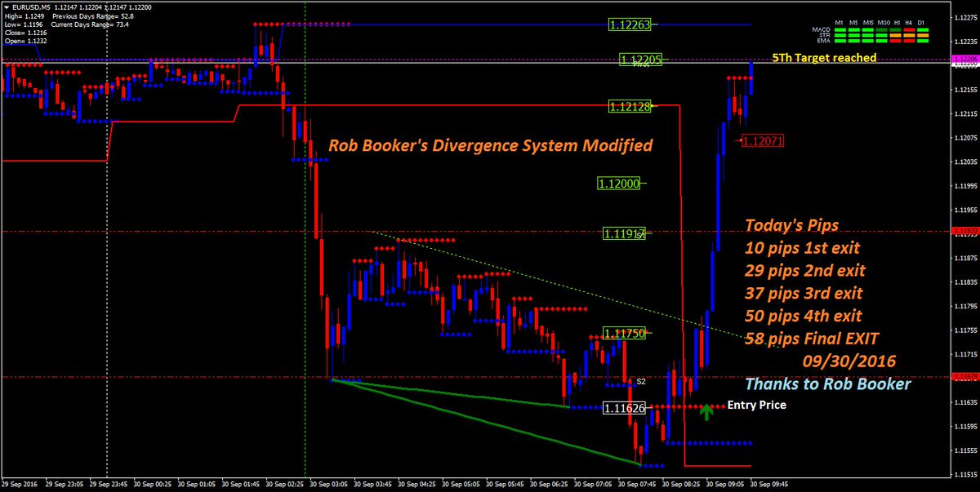Click the 'Open= 1.1232' readout
980x492 pixels.
click(25, 41)
